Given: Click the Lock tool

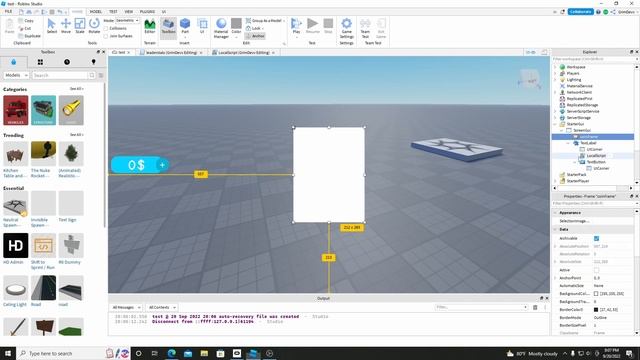Looking at the screenshot, I should coord(255,28).
